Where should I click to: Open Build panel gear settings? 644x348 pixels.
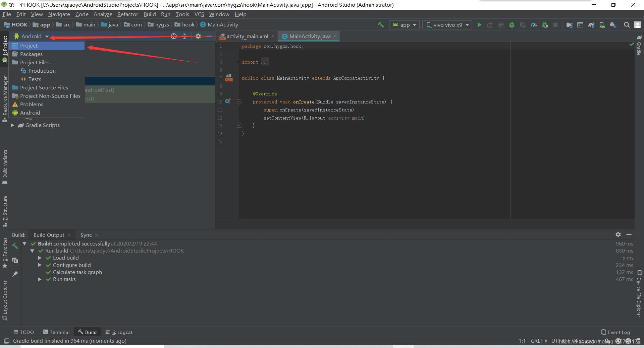[618, 234]
